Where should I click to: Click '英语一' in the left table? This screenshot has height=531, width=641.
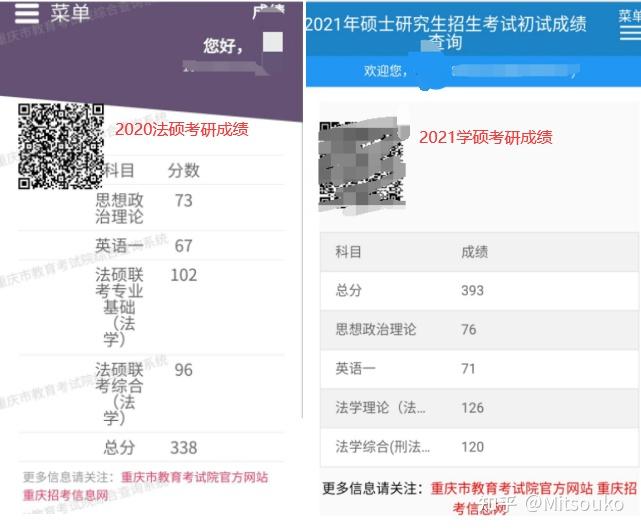coord(119,246)
